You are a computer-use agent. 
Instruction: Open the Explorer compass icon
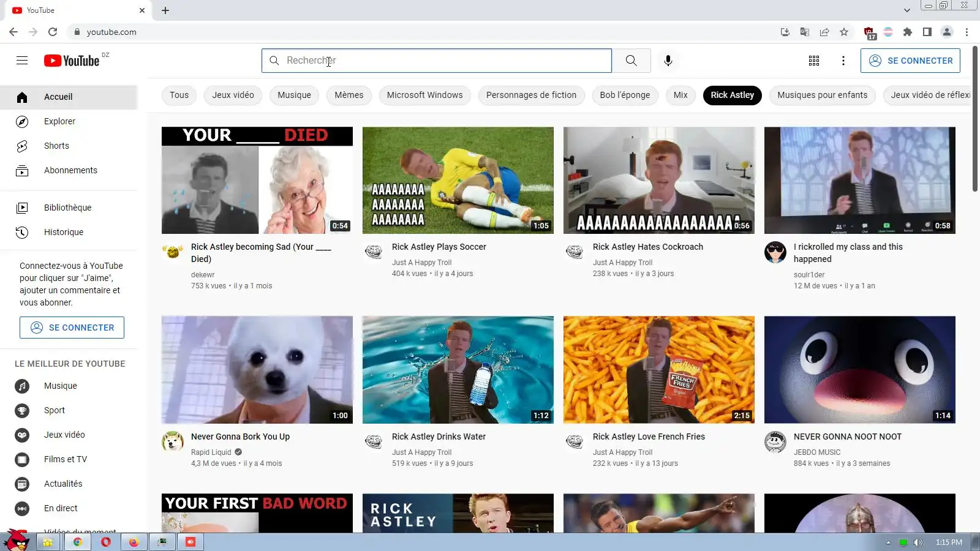[x=22, y=122]
